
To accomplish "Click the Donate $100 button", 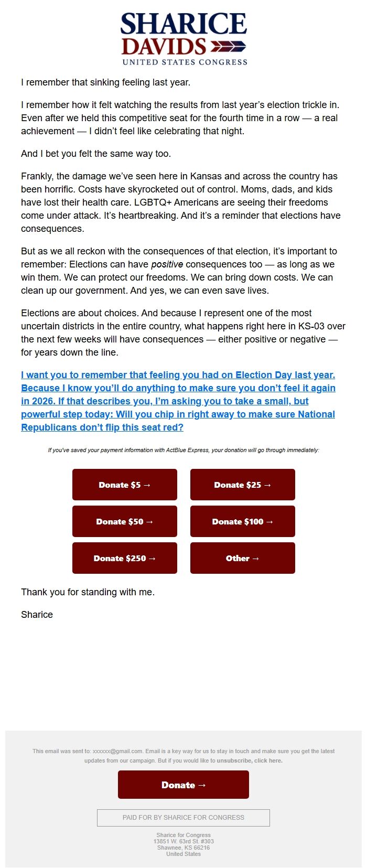I will click(242, 521).
